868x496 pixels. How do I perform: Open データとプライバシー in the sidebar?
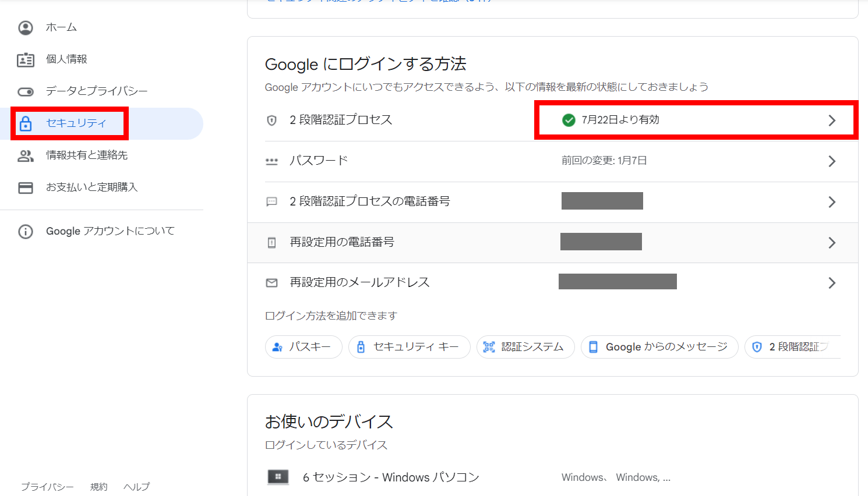(x=101, y=91)
